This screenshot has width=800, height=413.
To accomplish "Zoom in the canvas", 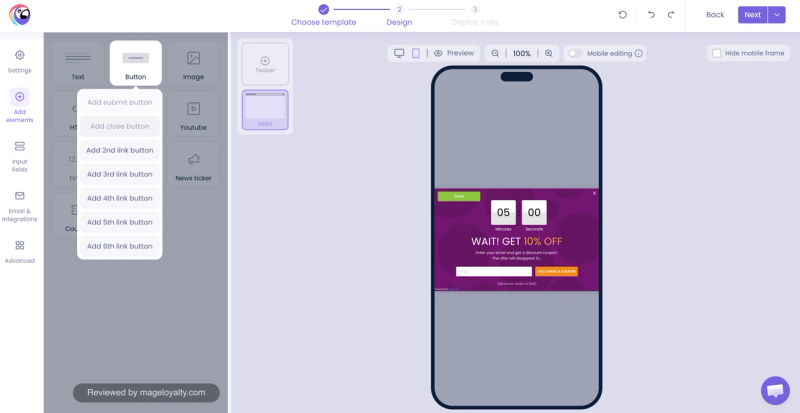I will point(549,53).
